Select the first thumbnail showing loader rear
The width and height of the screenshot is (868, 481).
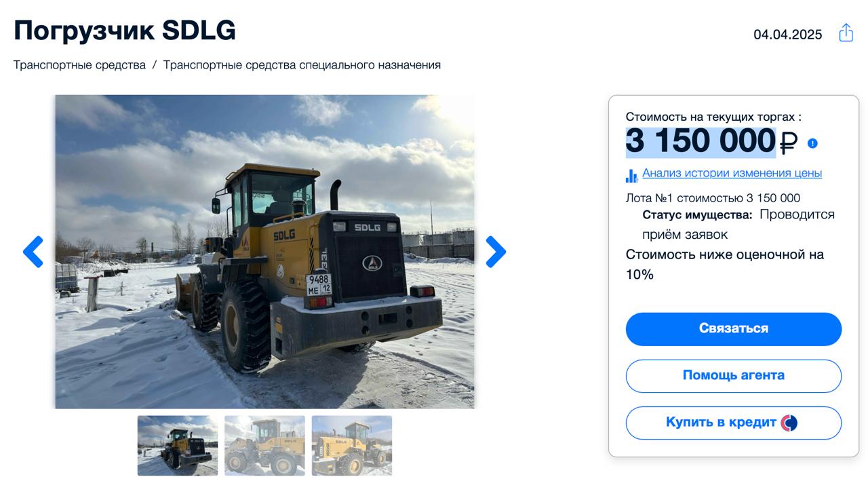pyautogui.click(x=178, y=446)
